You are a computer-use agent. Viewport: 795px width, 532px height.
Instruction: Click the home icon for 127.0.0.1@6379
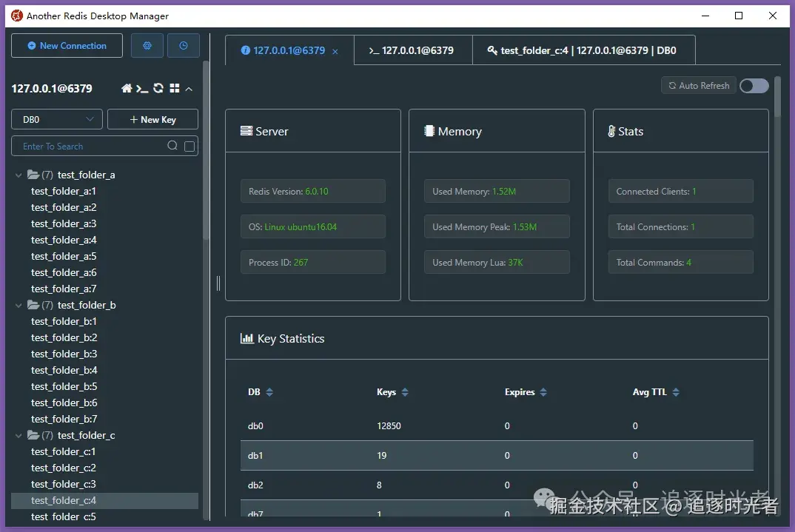pos(127,89)
